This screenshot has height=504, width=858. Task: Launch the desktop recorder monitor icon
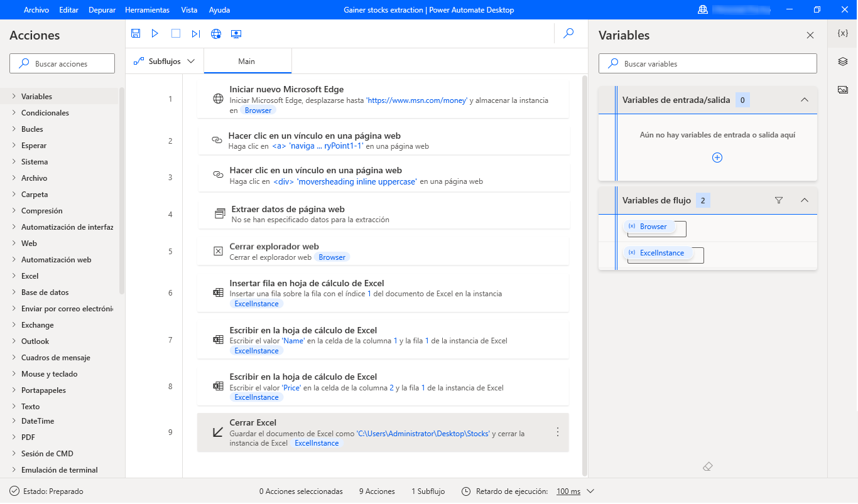click(236, 34)
